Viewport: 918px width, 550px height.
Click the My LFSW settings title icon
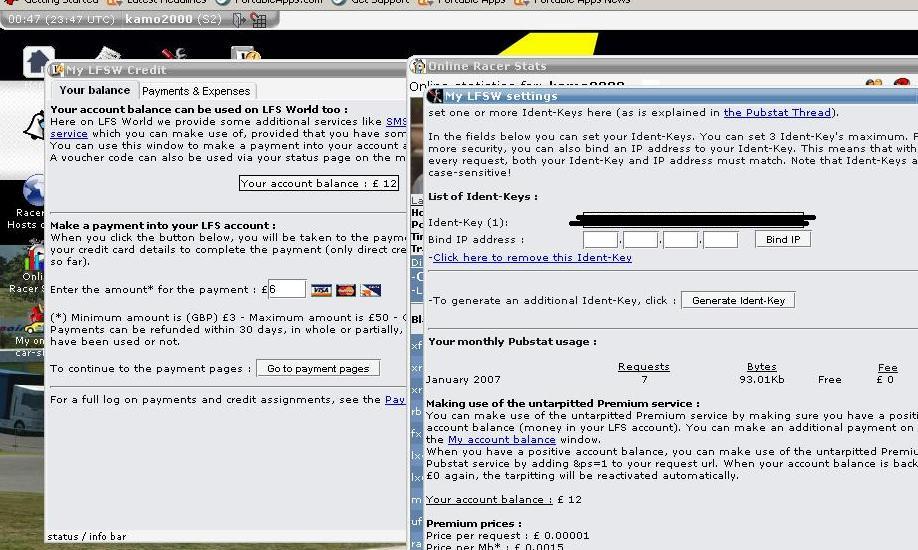click(x=435, y=95)
